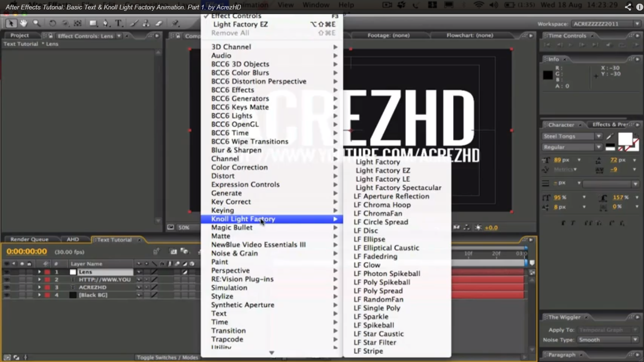This screenshot has width=644, height=362.
Task: Select the Brush tool
Action: 134,23
